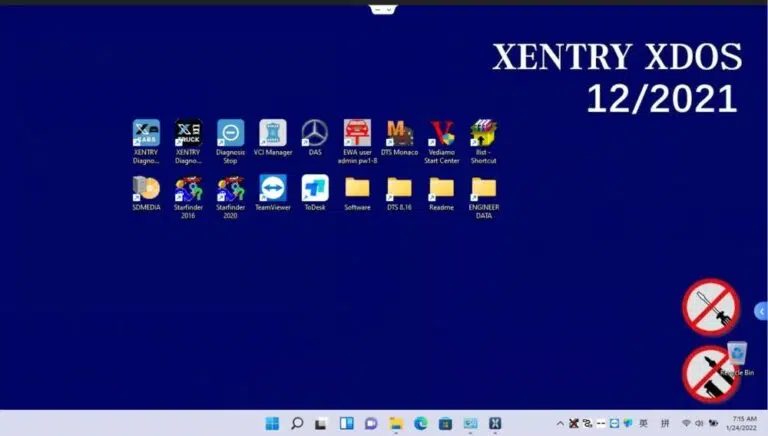Open the ENGINEER DATA folder

click(x=484, y=188)
